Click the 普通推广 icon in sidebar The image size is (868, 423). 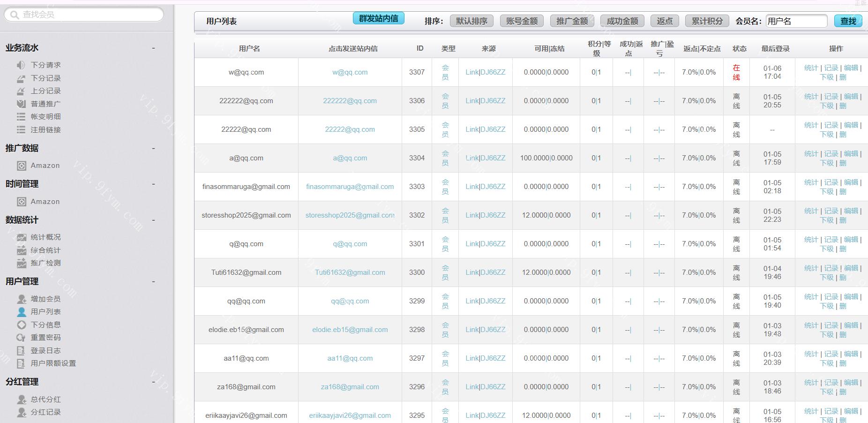click(21, 104)
